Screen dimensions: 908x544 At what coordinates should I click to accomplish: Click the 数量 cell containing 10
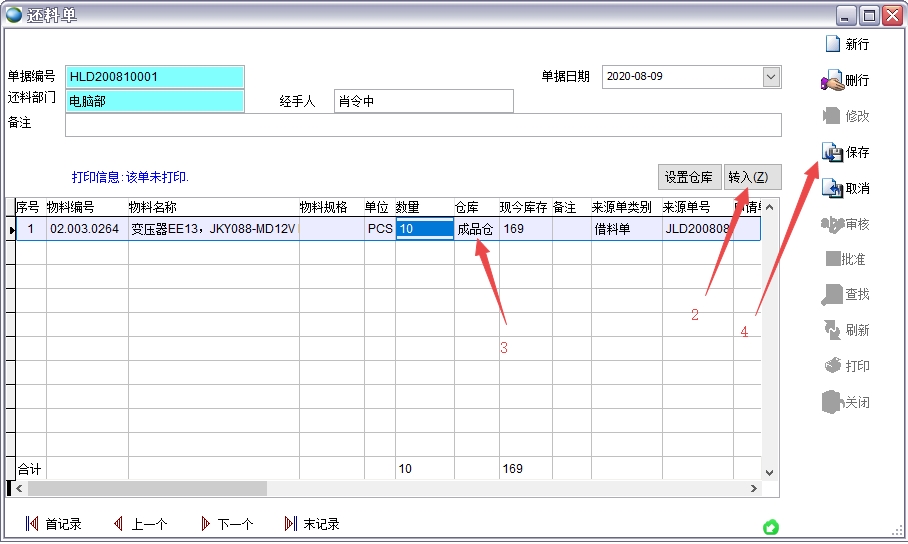point(424,229)
